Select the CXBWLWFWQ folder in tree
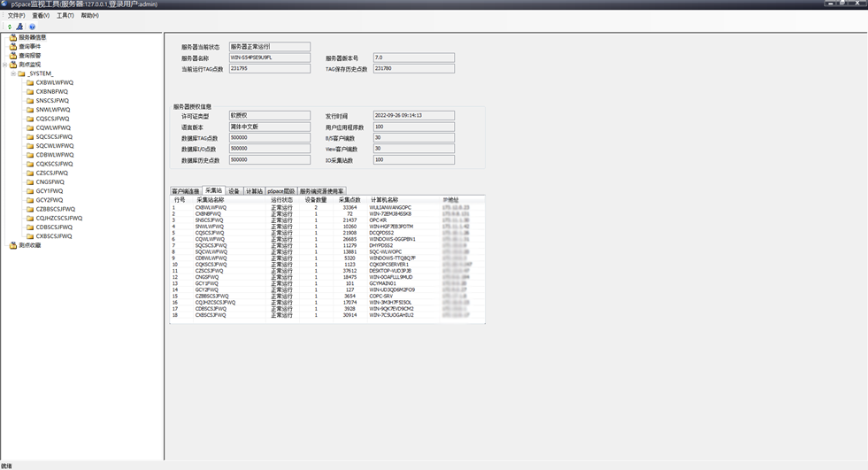 point(51,82)
